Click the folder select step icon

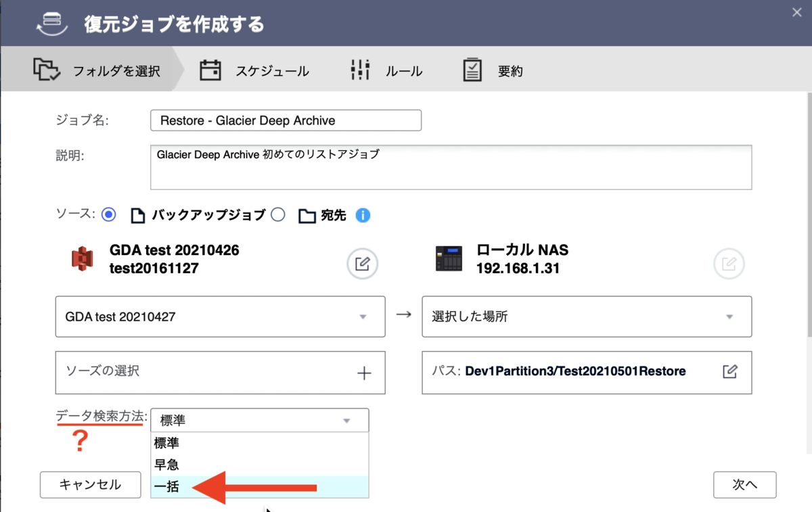click(47, 70)
